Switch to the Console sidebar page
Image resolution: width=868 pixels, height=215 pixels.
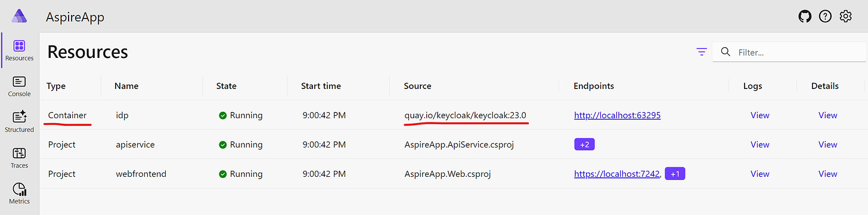(x=19, y=87)
